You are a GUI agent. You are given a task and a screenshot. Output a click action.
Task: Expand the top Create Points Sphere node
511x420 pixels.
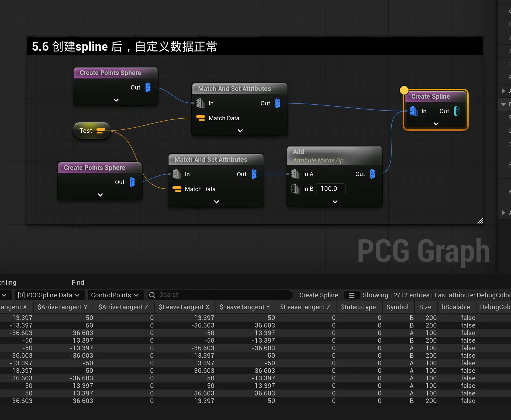[116, 100]
